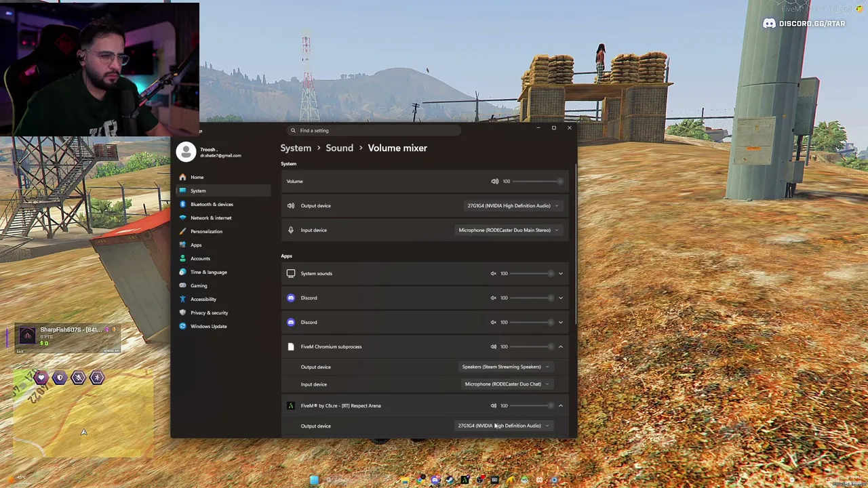Adjust FiveM Chromium subprocess volume slider
Screen dimensions: 868x488
(532, 346)
